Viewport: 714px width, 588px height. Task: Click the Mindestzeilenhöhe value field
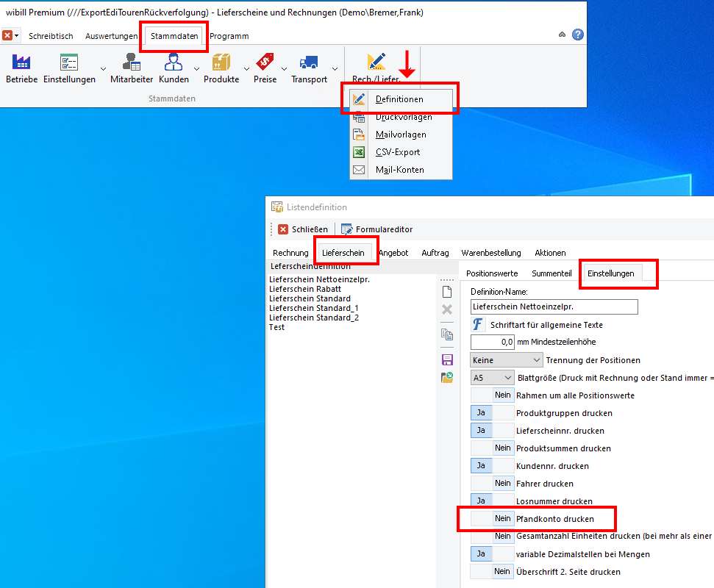pyautogui.click(x=492, y=342)
